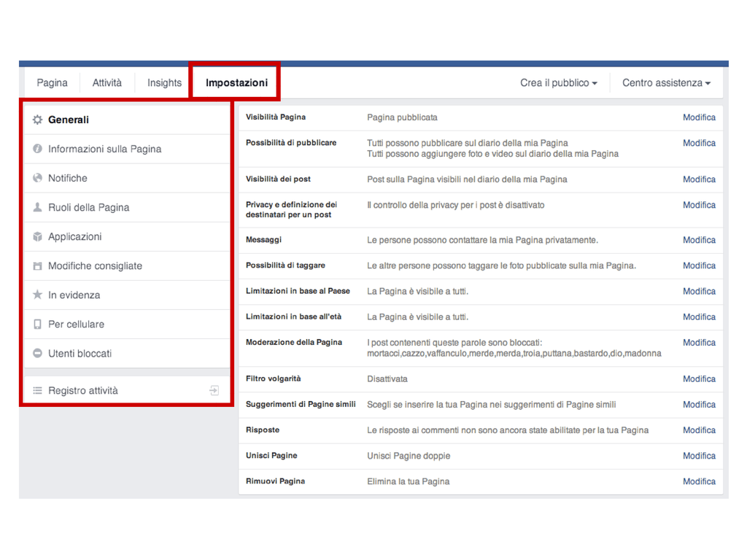Click the icon next to Modifiche consigliate
The width and height of the screenshot is (747, 560).
click(37, 265)
